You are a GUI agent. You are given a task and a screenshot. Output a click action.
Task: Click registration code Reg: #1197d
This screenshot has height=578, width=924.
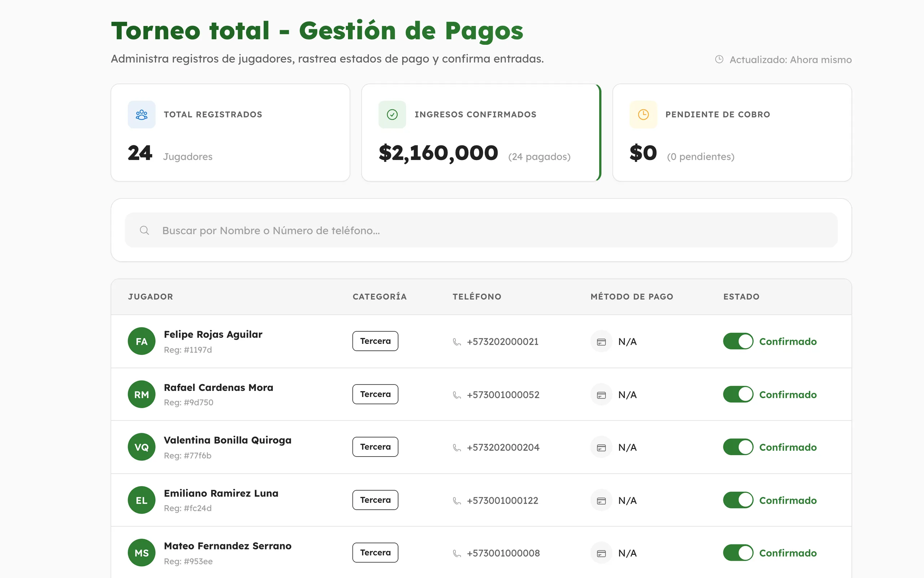point(188,350)
